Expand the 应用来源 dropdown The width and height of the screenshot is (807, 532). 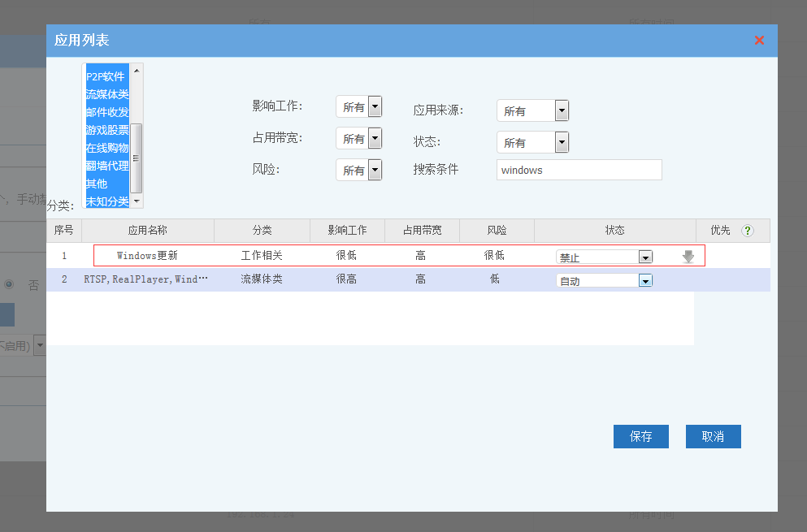click(x=562, y=111)
